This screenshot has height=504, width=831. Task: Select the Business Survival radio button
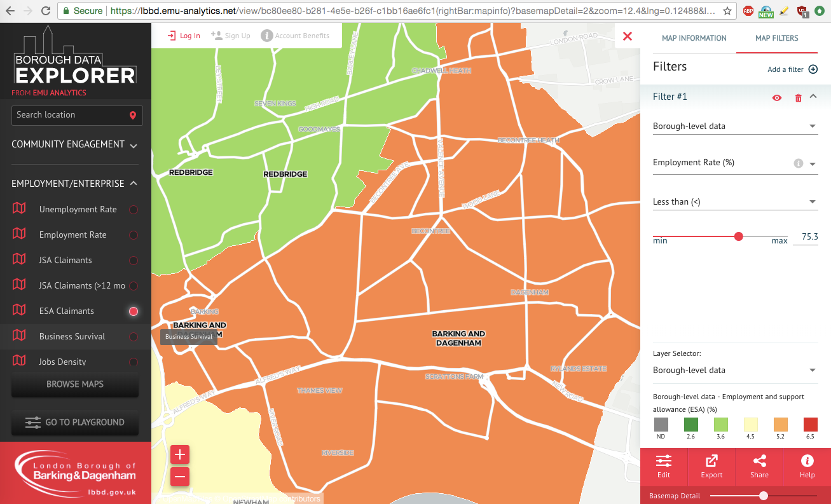pyautogui.click(x=134, y=337)
